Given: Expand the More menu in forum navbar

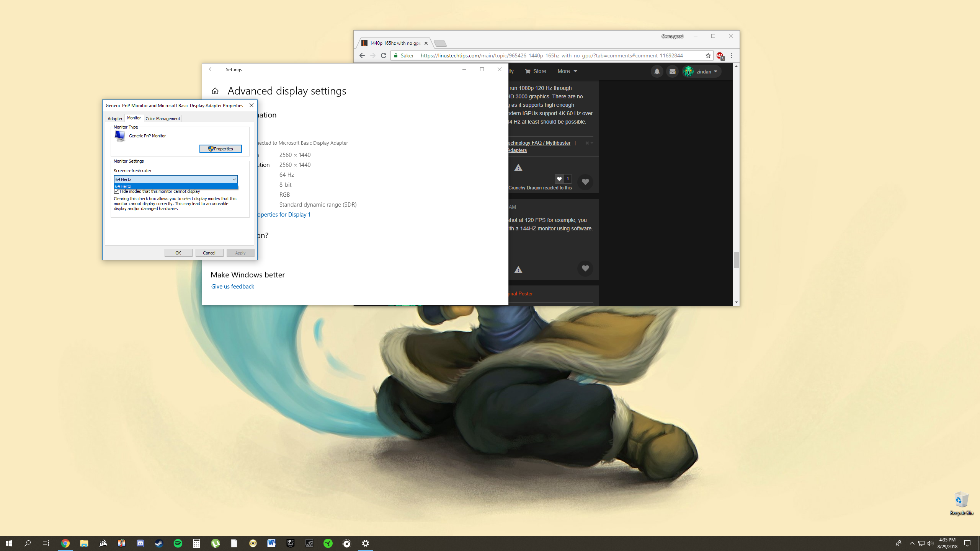Looking at the screenshot, I should (567, 71).
